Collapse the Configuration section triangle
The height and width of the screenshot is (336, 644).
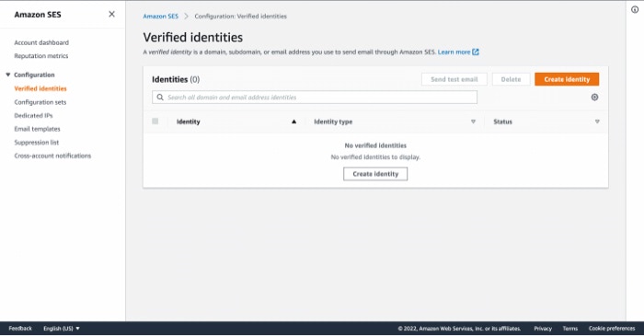point(7,75)
